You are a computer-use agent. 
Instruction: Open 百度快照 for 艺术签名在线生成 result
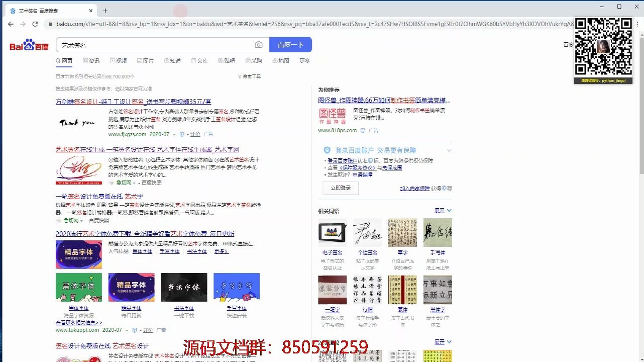click(x=152, y=183)
